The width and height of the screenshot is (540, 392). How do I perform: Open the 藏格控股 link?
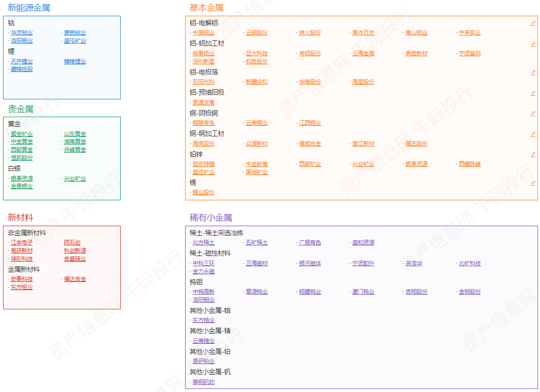click(22, 69)
